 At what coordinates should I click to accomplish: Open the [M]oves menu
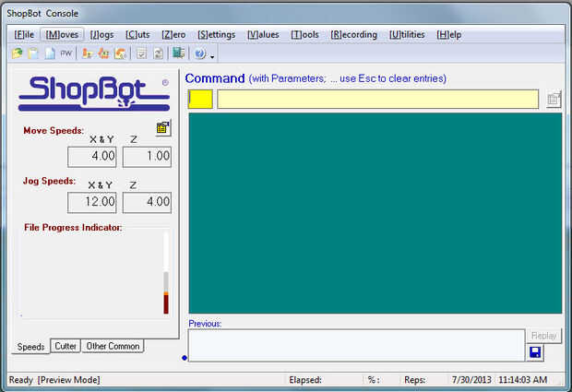(62, 35)
